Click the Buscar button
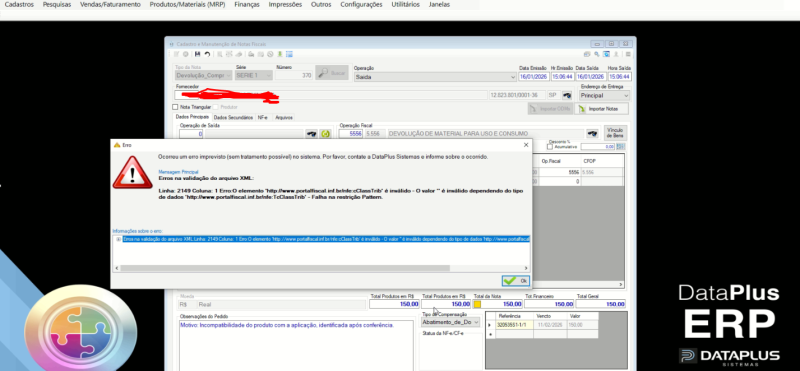This screenshot has width=800, height=371. [332, 73]
